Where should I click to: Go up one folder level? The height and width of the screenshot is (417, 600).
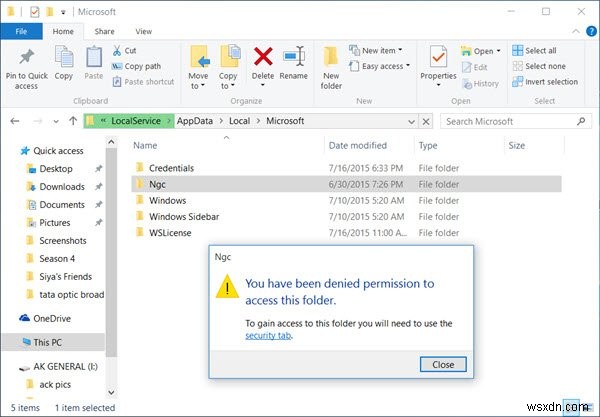coord(73,121)
